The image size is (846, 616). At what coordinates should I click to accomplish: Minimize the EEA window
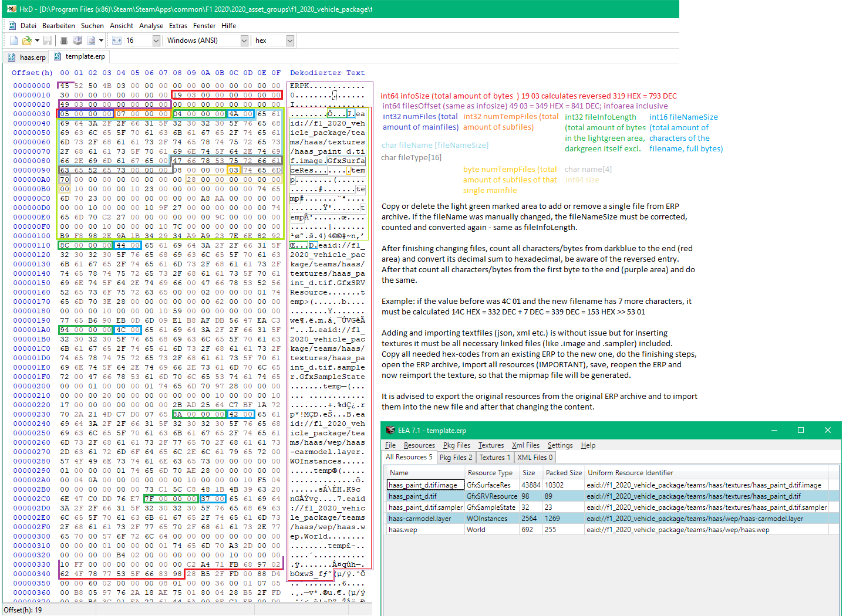coord(774,430)
